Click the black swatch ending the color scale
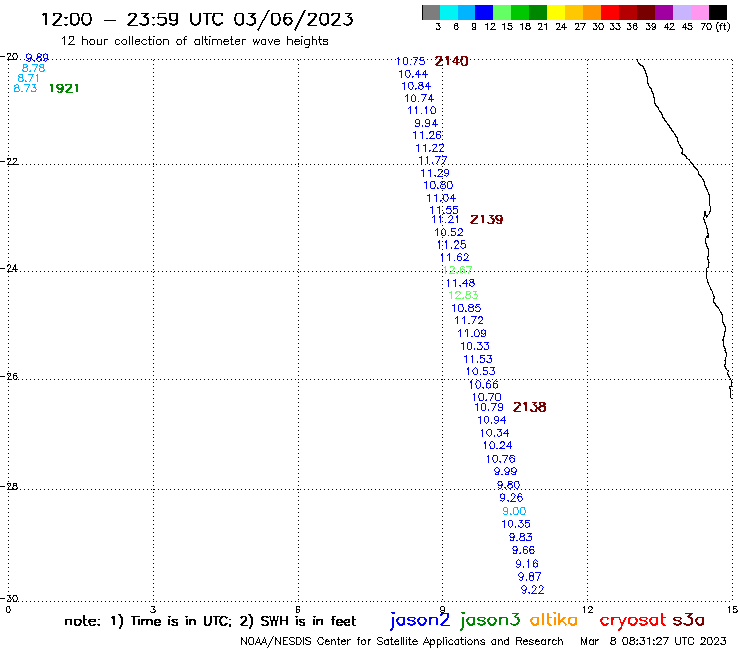This screenshot has width=740, height=650. (x=718, y=12)
